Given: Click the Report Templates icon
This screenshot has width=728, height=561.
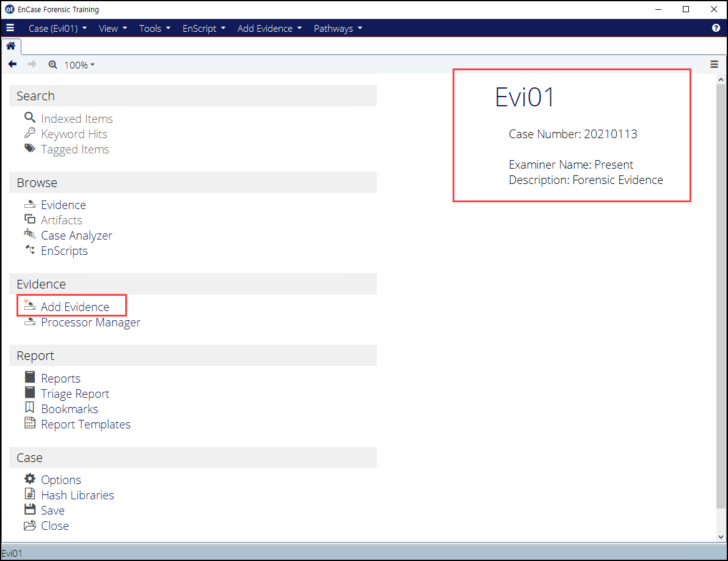Looking at the screenshot, I should (x=30, y=423).
